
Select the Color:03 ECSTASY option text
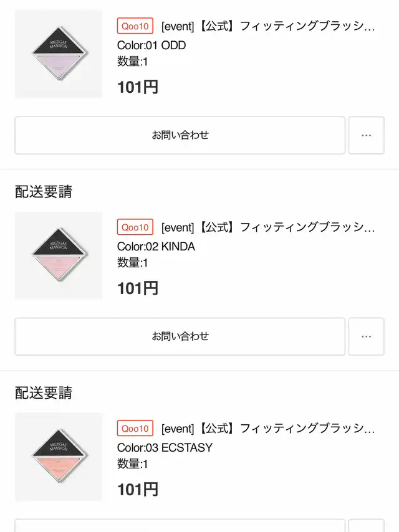click(x=165, y=447)
